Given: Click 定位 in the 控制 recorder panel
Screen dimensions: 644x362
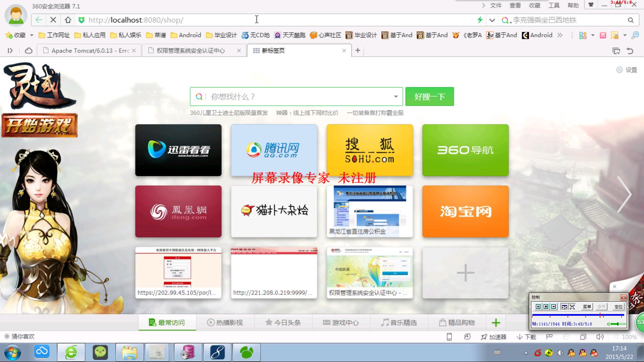Looking at the screenshot, I should click(618, 307).
